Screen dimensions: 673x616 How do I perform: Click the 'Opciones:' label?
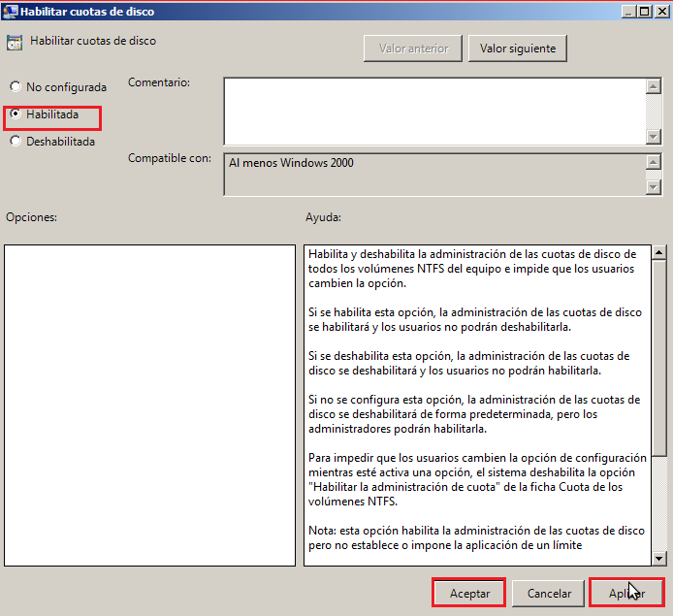tap(31, 217)
